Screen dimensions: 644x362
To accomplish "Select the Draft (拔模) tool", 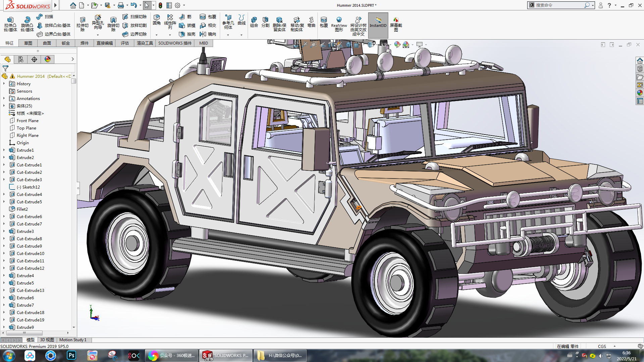I will (x=187, y=25).
